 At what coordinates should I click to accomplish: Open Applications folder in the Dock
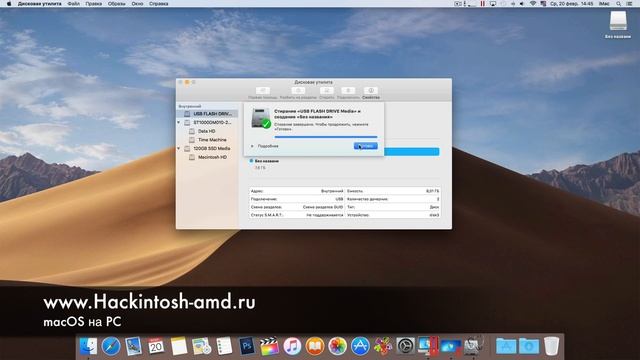[x=506, y=346]
